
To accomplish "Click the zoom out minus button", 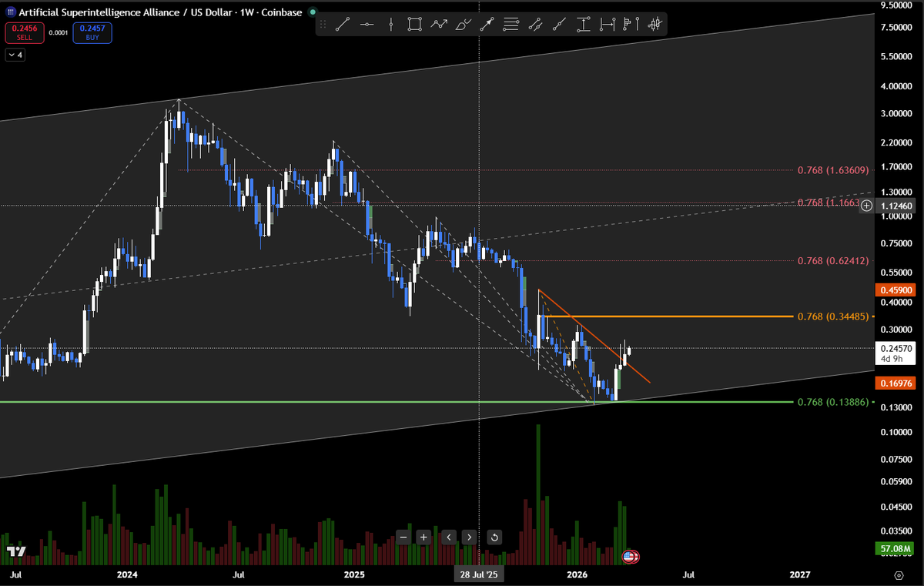I will [403, 537].
